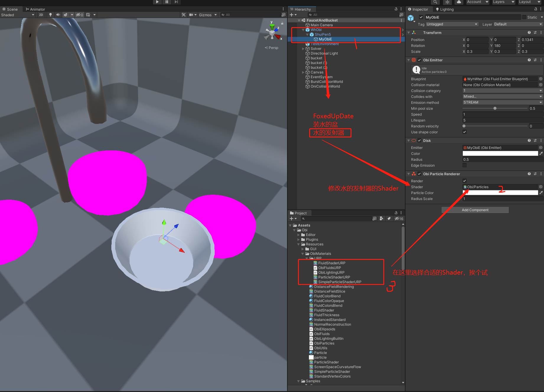Toggle the Use shape color checkbox
544x392 pixels.
(465, 132)
